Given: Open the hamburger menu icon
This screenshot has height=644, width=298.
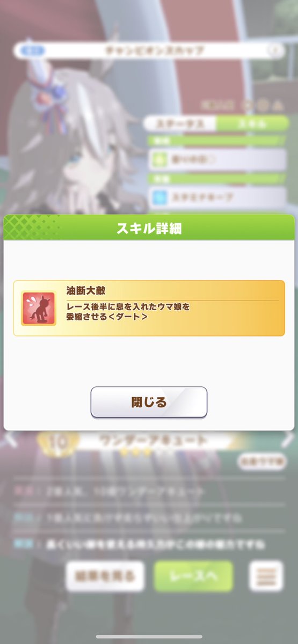Looking at the screenshot, I should (x=266, y=576).
